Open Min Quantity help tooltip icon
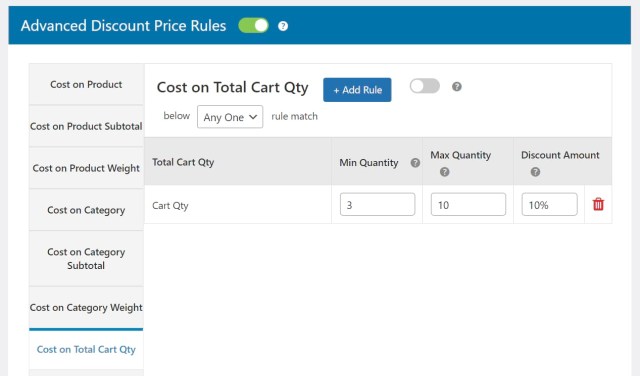The width and height of the screenshot is (640, 376). (x=415, y=163)
